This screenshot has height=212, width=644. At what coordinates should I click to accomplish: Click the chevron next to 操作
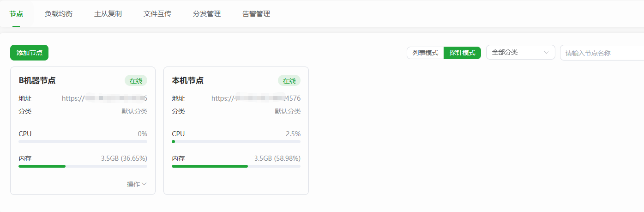pos(144,184)
